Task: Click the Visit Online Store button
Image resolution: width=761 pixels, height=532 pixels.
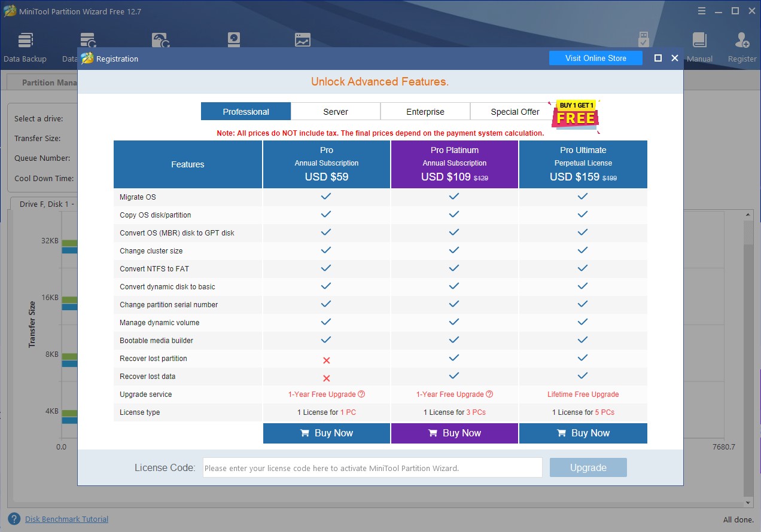Action: coord(596,58)
